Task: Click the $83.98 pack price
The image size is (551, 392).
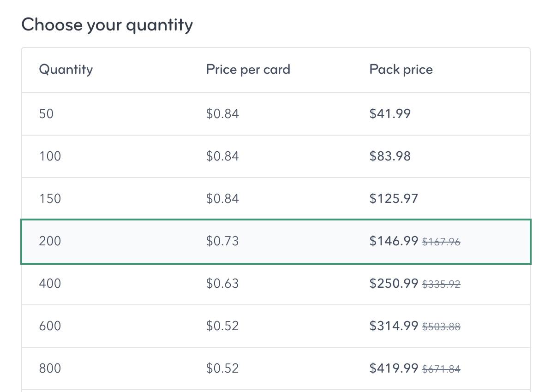Action: click(390, 156)
